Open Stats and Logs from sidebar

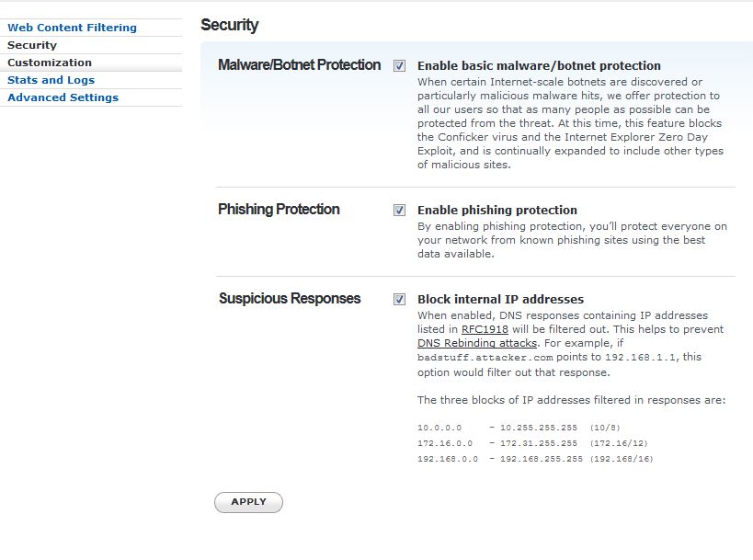click(x=51, y=80)
